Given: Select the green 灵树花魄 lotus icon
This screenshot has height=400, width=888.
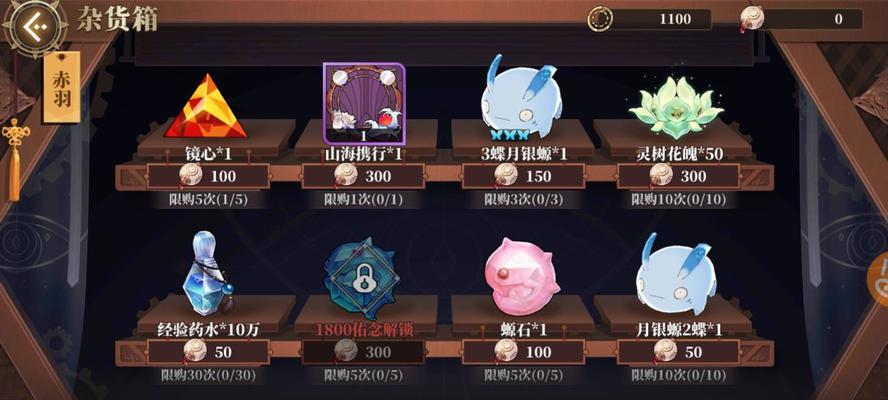Looking at the screenshot, I should (676, 108).
